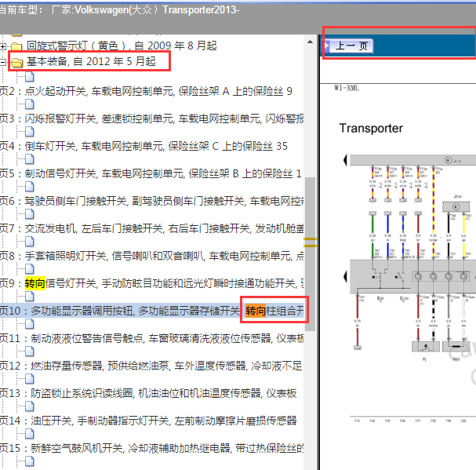Click document icon above 页8 row
This screenshot has width=476, height=470.
30,242
